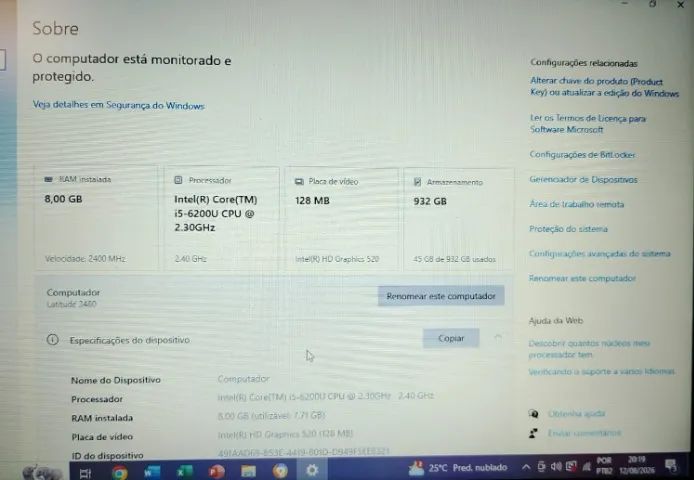Open Verificando o suporte a vários idiomas
Image resolution: width=694 pixels, height=480 pixels.
click(601, 372)
